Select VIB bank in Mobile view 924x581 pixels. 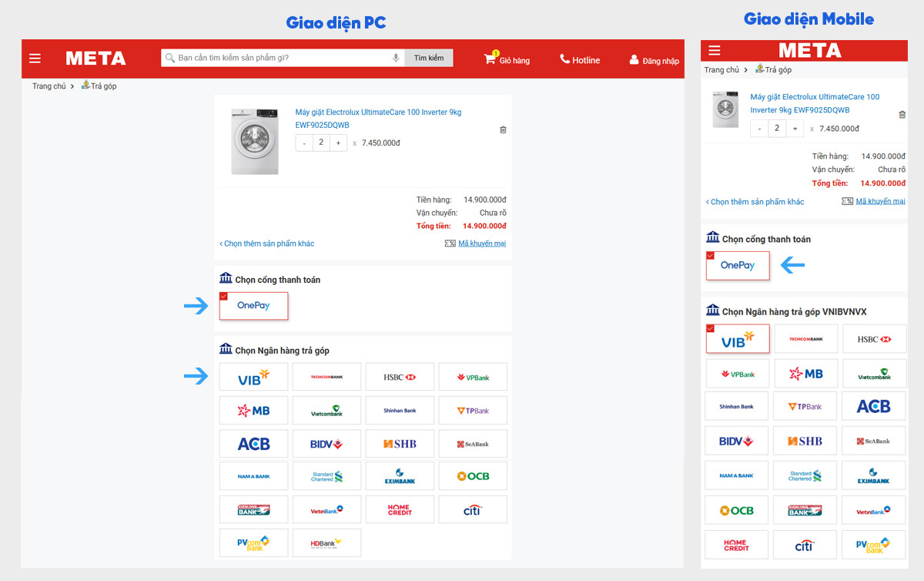click(x=738, y=339)
